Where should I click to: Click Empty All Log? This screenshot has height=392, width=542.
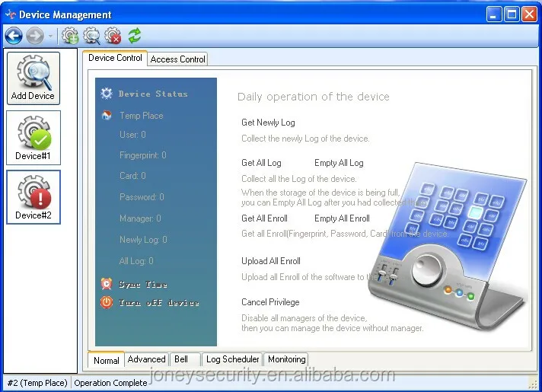click(x=339, y=163)
